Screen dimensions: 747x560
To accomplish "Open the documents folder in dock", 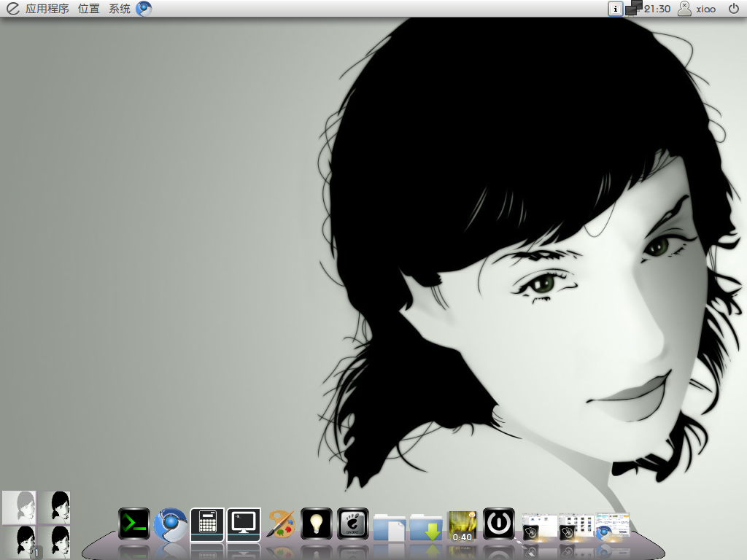I will tap(390, 526).
